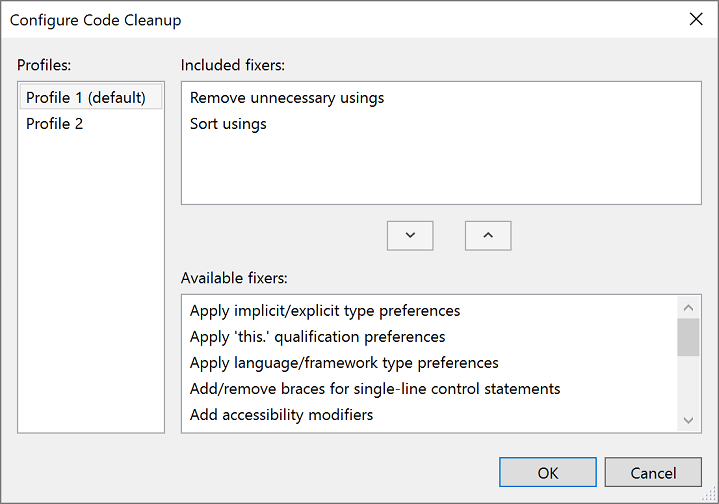The height and width of the screenshot is (504, 719).
Task: Click the Available fixers scrollbar thumb
Action: (x=688, y=338)
